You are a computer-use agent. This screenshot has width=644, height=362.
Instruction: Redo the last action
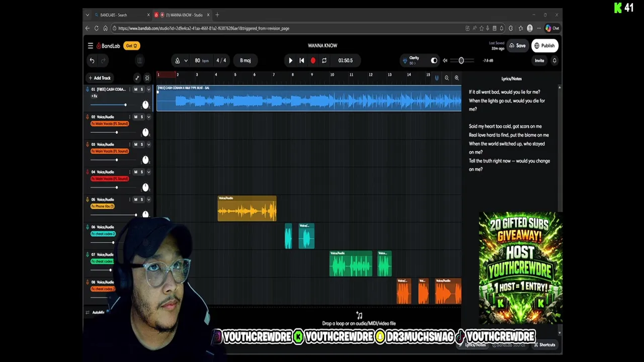pyautogui.click(x=103, y=60)
